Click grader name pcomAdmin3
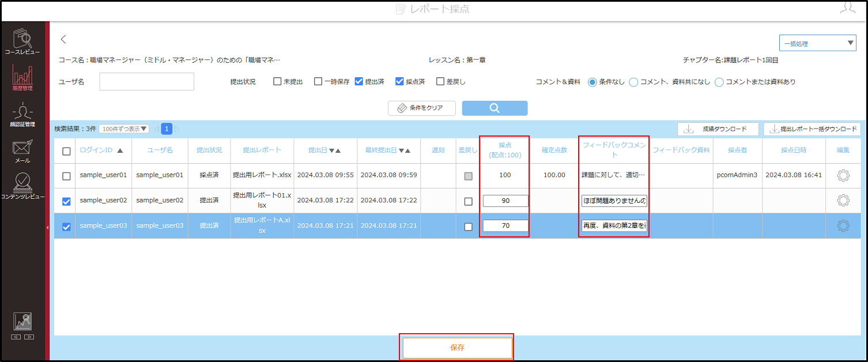 click(737, 175)
